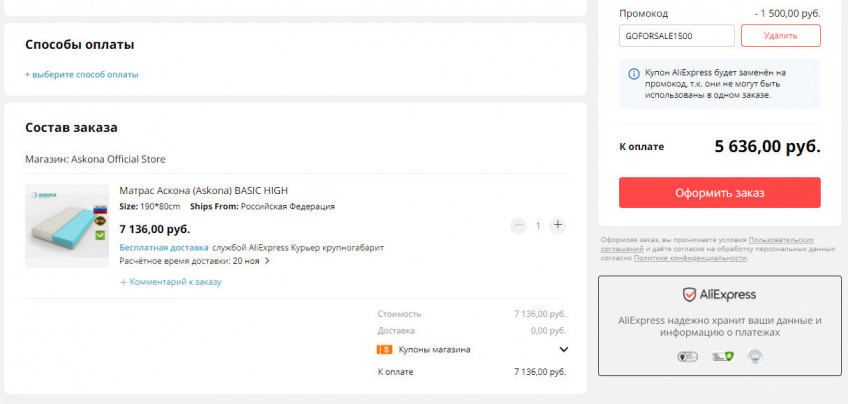Click the Магазин: Askona Official Store text
The height and width of the screenshot is (404, 848).
click(95, 160)
